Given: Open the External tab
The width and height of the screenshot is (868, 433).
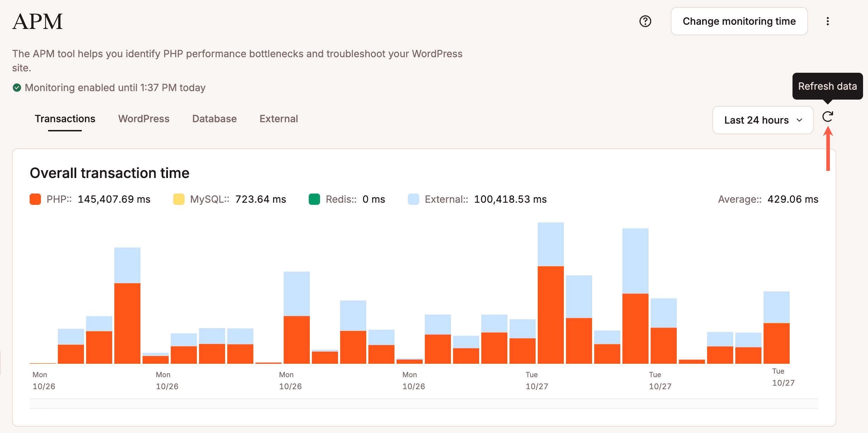Looking at the screenshot, I should click(279, 119).
